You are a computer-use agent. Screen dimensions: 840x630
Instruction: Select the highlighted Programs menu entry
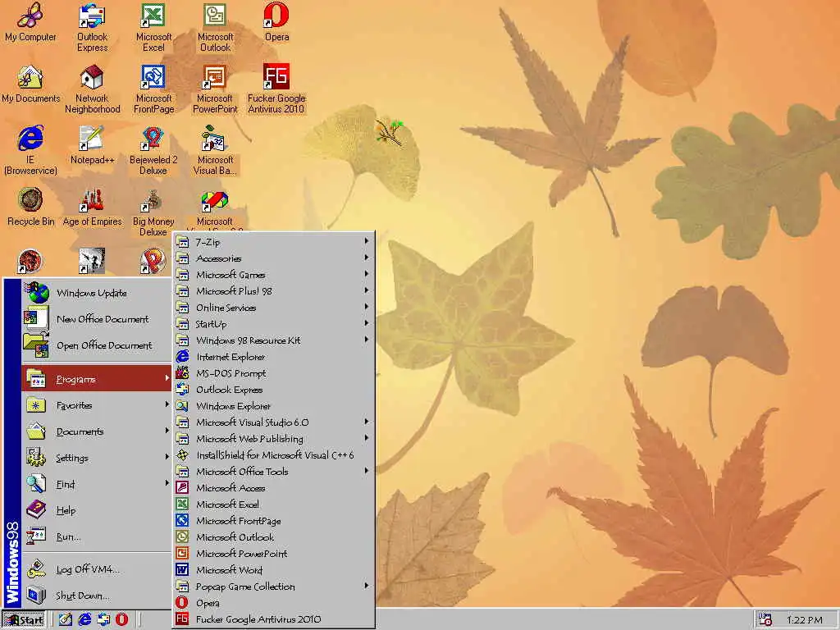(97, 378)
